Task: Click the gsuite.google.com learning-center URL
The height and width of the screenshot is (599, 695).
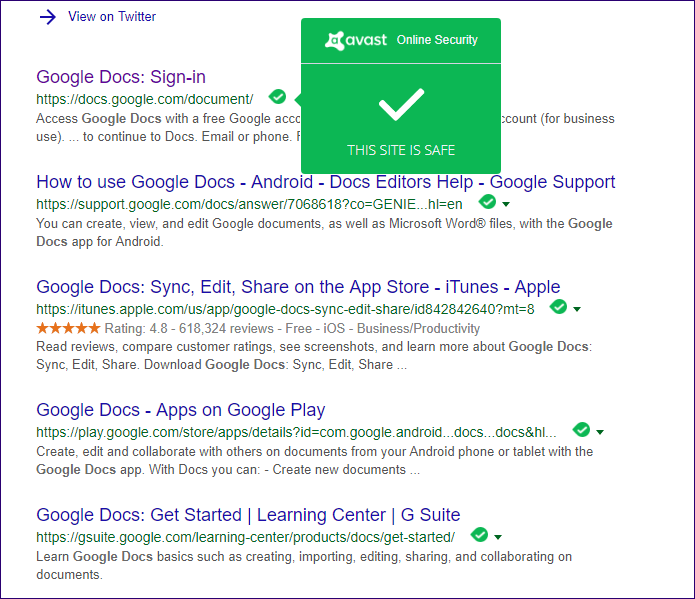Action: [x=246, y=537]
